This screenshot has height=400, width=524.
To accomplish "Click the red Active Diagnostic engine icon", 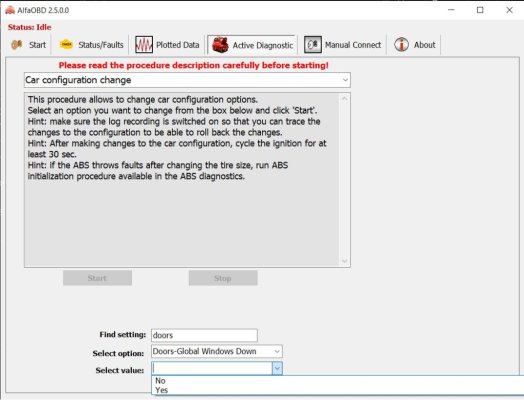I will 220,45.
